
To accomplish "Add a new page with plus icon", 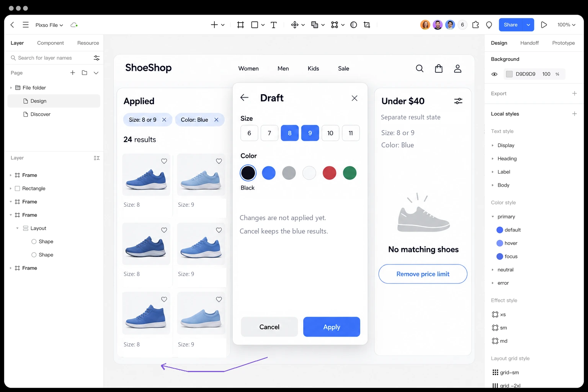I will click(72, 73).
